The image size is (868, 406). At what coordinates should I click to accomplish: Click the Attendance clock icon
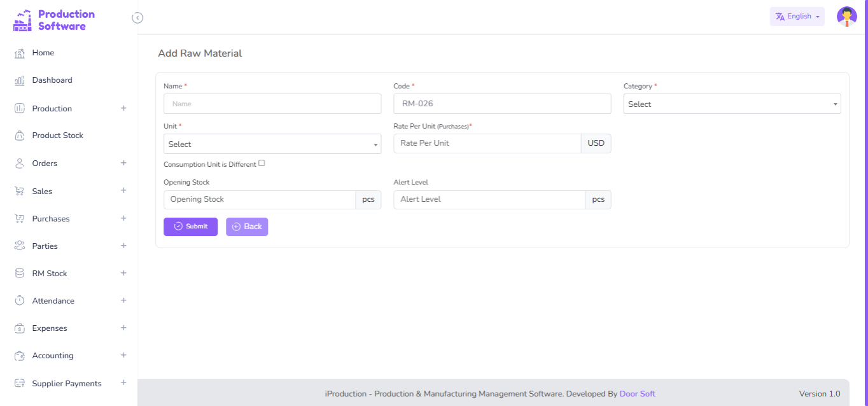(20, 301)
